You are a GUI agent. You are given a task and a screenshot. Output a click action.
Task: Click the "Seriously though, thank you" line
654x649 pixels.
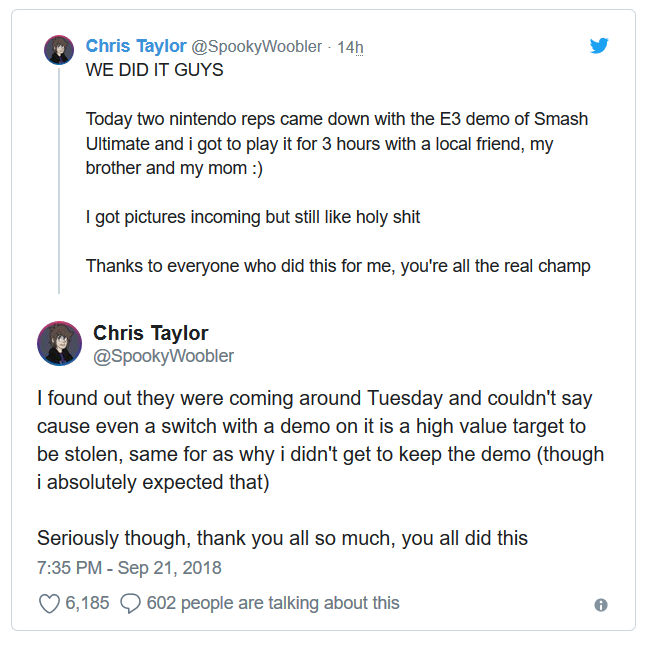[282, 538]
